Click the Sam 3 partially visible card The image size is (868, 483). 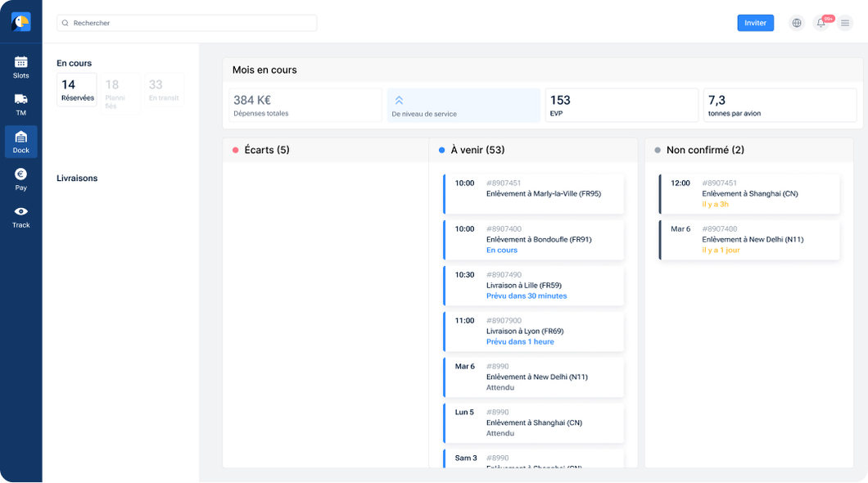[x=534, y=458]
